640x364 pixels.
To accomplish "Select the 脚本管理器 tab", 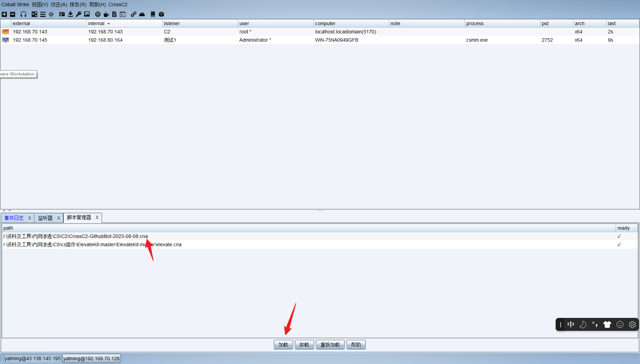I will pos(79,218).
